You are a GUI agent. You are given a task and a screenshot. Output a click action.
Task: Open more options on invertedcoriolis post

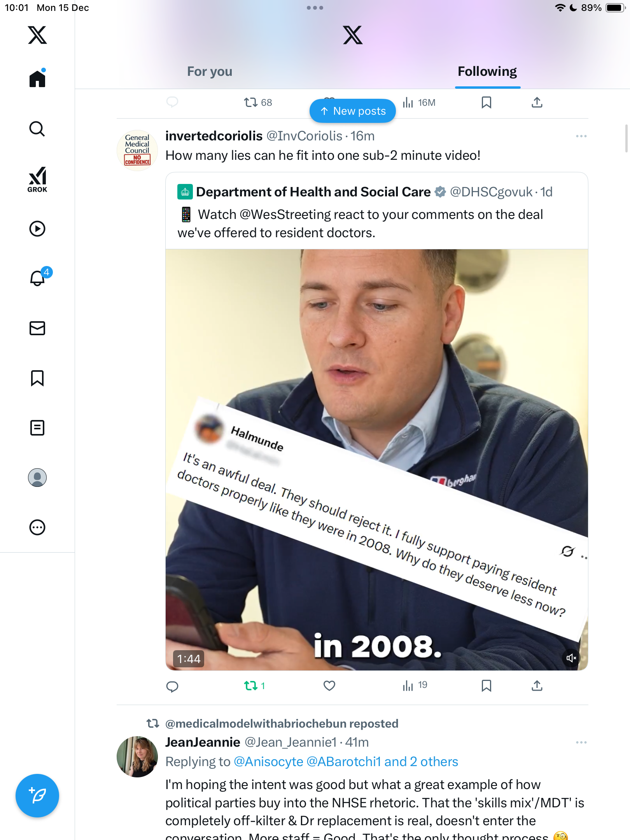click(581, 136)
